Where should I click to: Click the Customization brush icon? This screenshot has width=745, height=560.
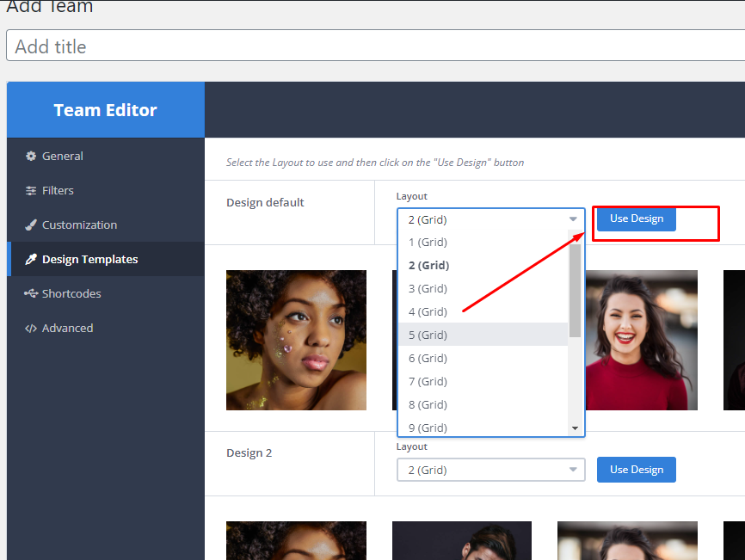(31, 225)
